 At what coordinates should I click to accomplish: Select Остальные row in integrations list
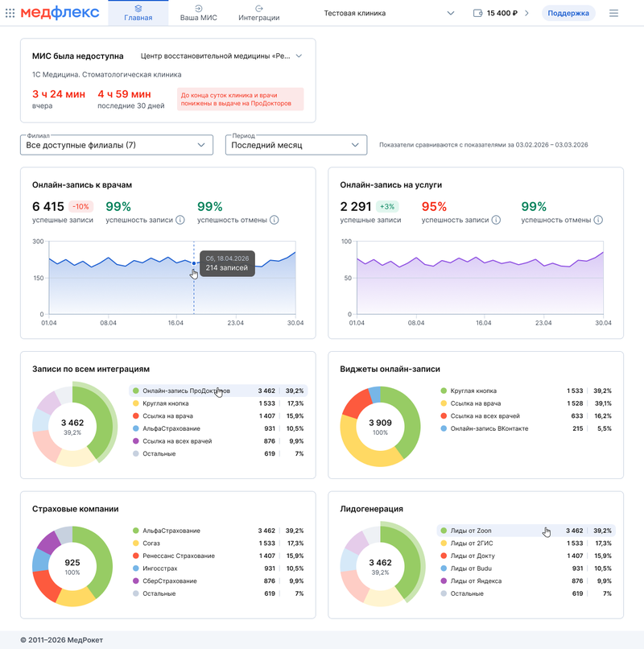[218, 453]
